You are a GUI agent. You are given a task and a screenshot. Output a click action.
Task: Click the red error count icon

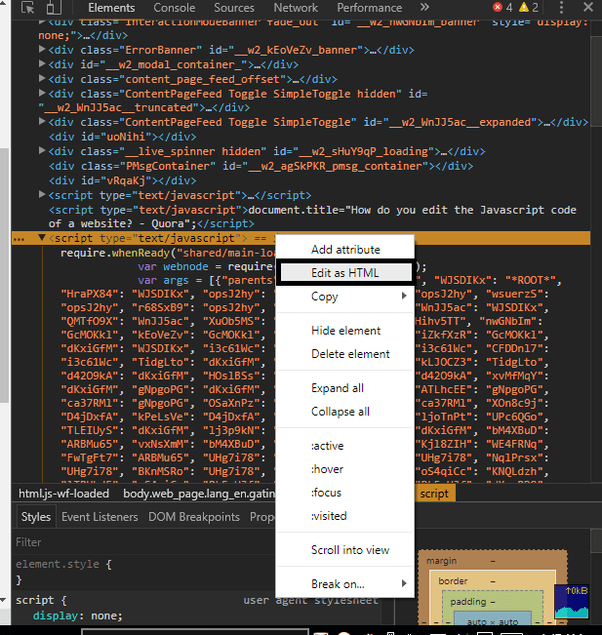pyautogui.click(x=498, y=7)
